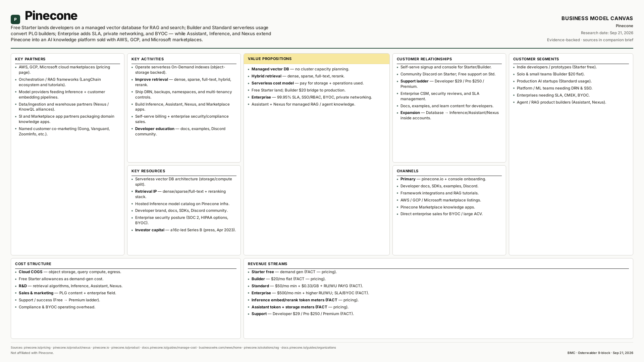Click the Revenue Streams section header
The image size is (644, 362).
pos(267,264)
